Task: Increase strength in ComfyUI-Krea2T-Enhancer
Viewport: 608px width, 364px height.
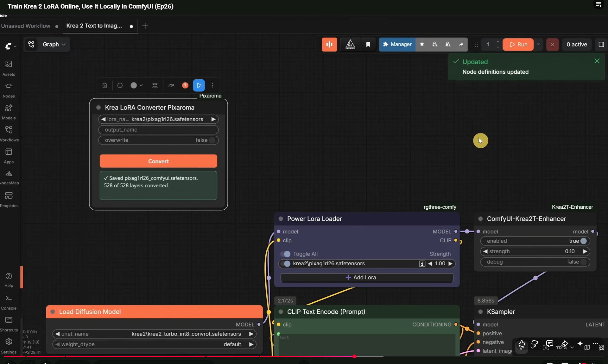Action: click(585, 251)
